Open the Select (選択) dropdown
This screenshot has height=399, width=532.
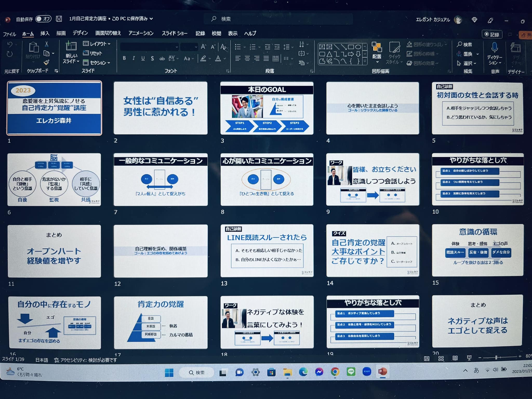(x=467, y=63)
